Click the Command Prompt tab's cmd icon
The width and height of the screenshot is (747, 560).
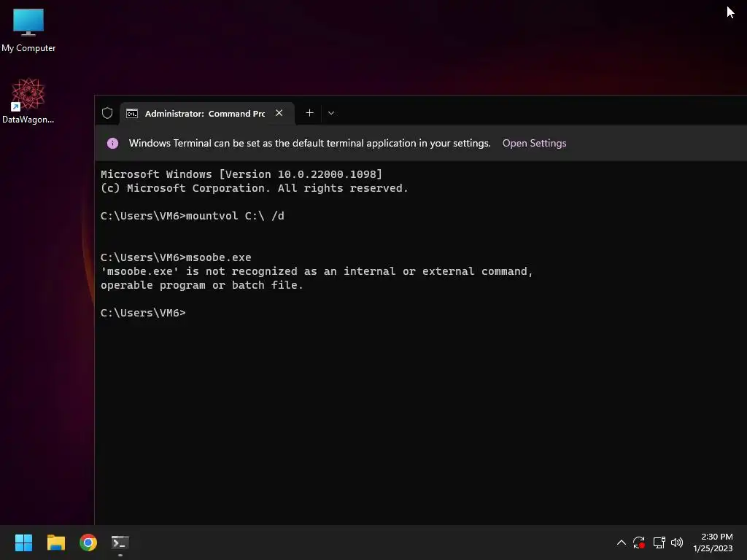[x=132, y=113]
